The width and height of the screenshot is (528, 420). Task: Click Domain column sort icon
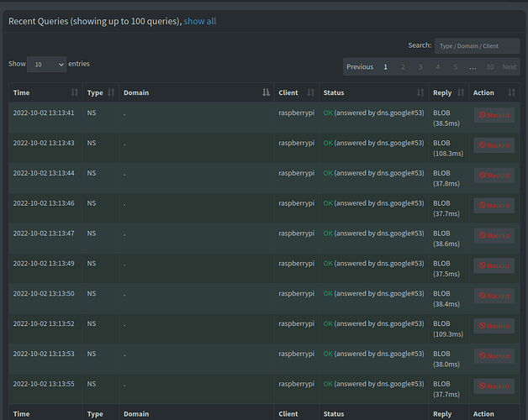267,92
